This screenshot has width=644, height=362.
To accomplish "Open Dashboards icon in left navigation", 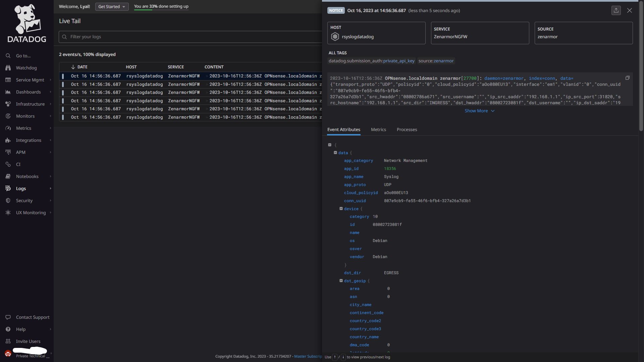I will [x=8, y=92].
